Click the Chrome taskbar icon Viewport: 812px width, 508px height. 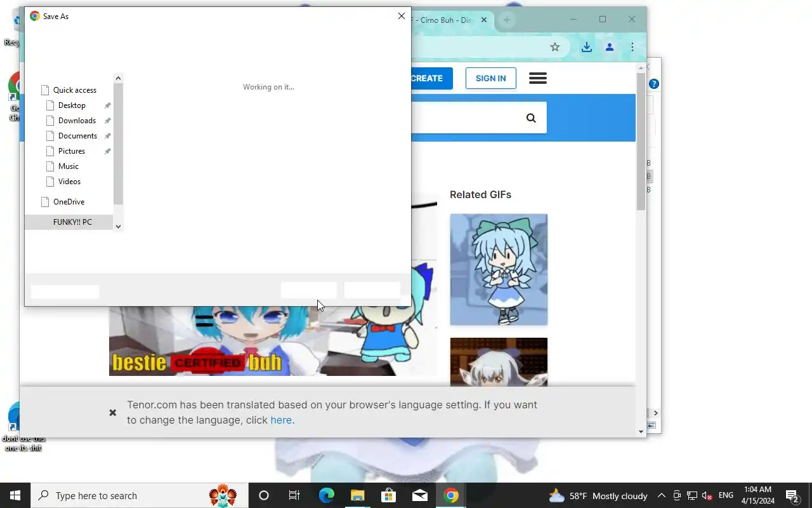[x=451, y=495]
